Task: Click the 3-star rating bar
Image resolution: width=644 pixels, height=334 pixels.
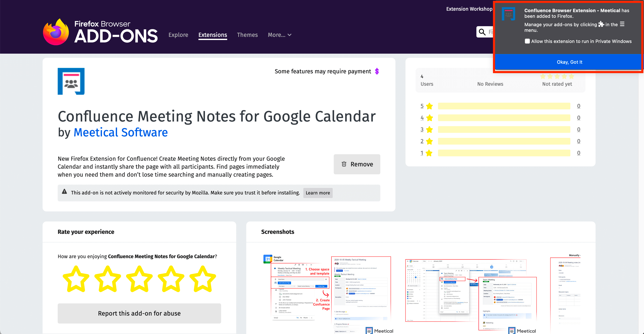Action: click(x=504, y=129)
